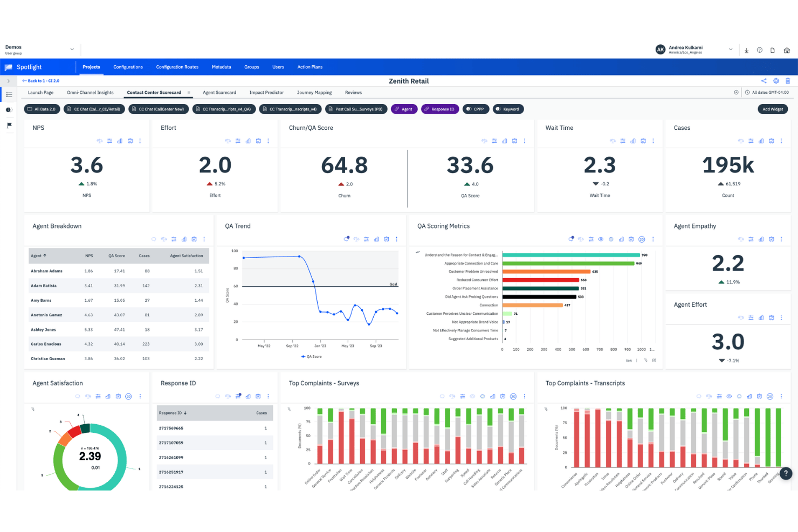The height and width of the screenshot is (532, 798).
Task: Click the flag icon in left sidebar
Action: [9, 125]
